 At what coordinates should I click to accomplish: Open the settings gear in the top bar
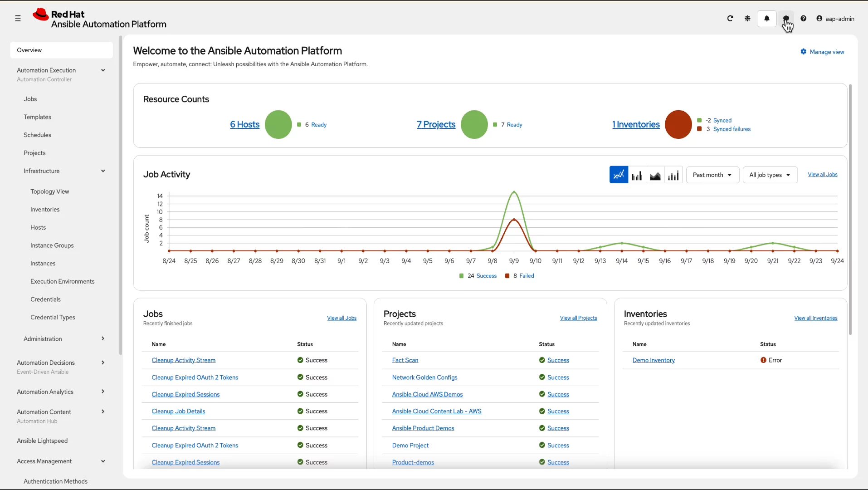click(747, 19)
